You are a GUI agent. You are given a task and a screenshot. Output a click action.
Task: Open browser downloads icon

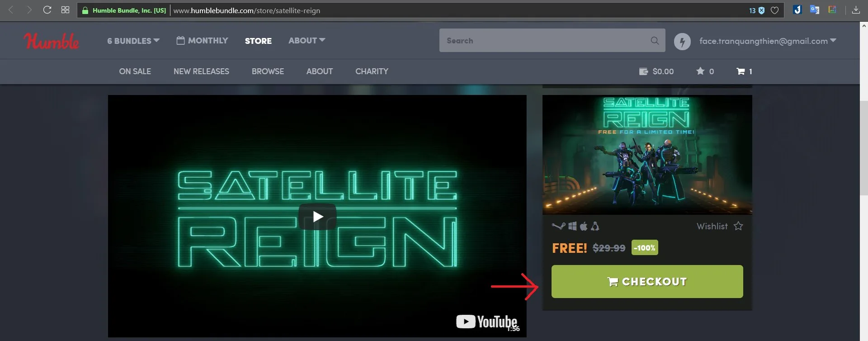pos(856,10)
